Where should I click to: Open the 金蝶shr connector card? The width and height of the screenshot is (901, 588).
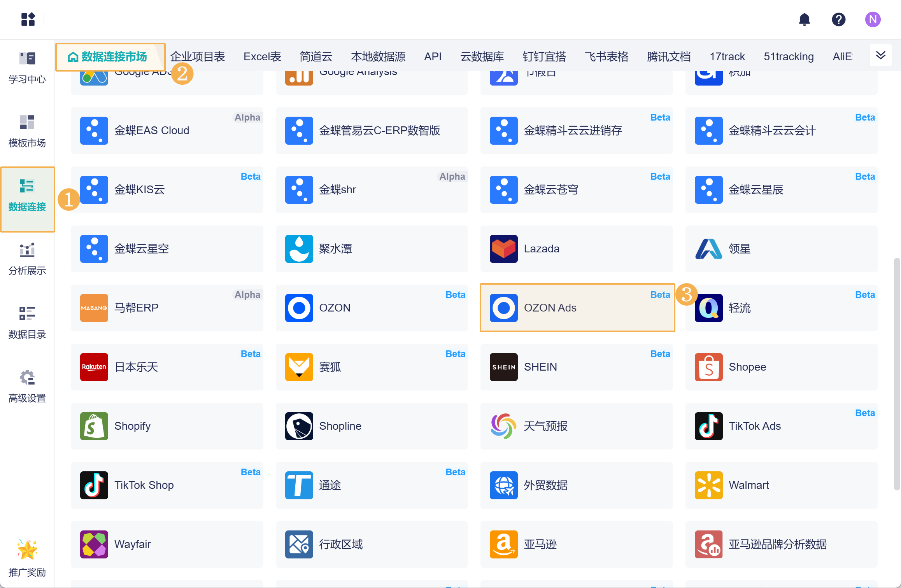[x=372, y=190]
